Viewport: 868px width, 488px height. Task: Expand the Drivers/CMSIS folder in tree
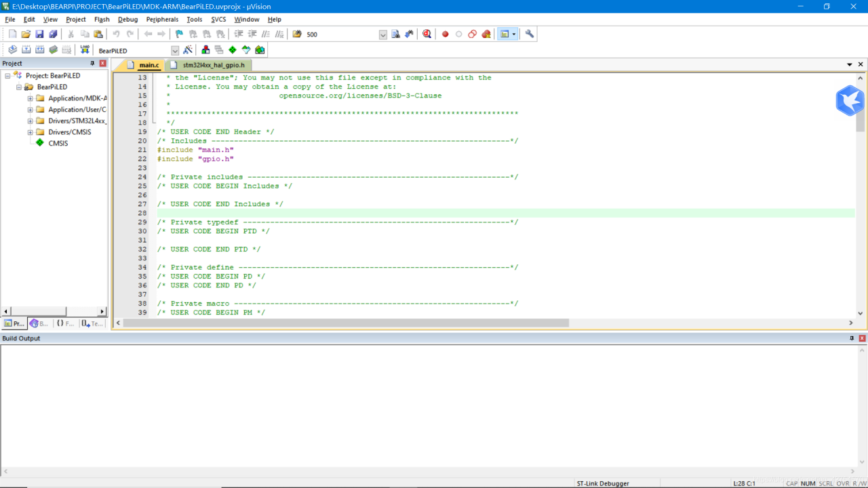30,132
